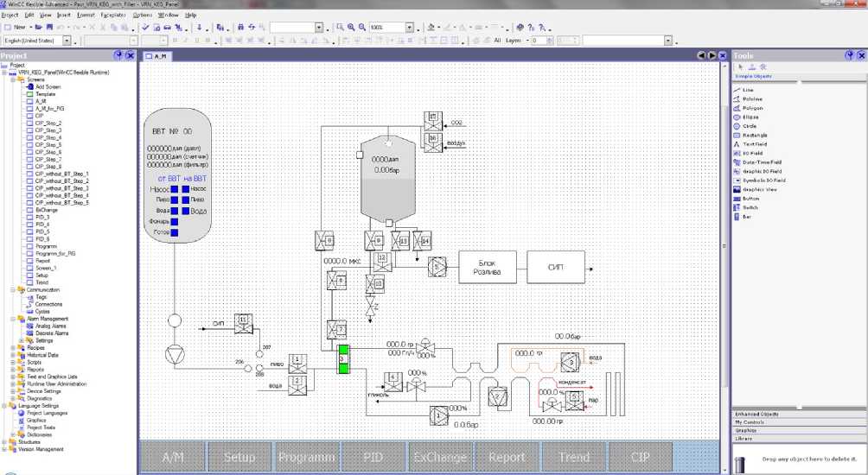
Task: Click the ExChange navigation button
Action: (x=440, y=457)
